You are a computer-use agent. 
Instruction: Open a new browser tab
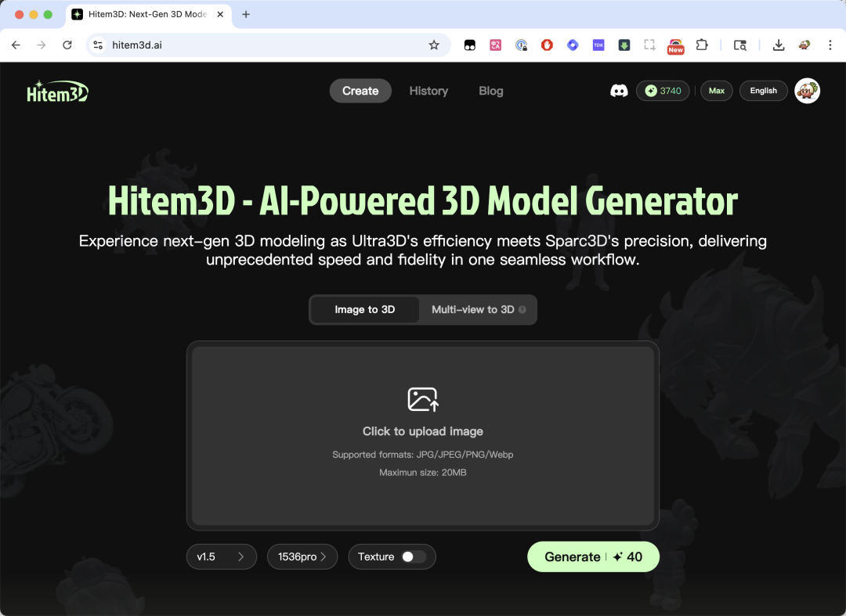246,15
